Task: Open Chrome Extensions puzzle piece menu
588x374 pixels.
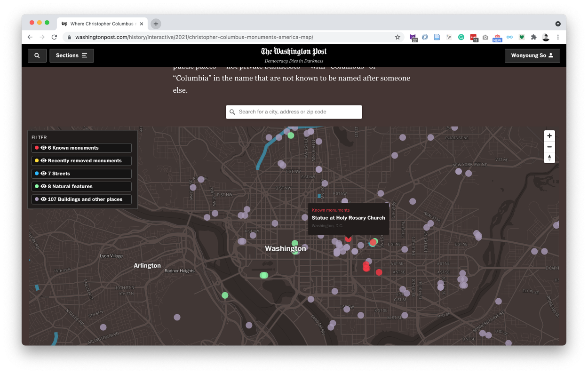Action: click(533, 37)
